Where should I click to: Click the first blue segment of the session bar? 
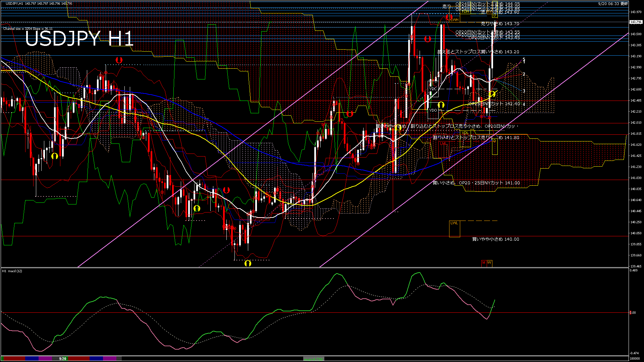32,359
